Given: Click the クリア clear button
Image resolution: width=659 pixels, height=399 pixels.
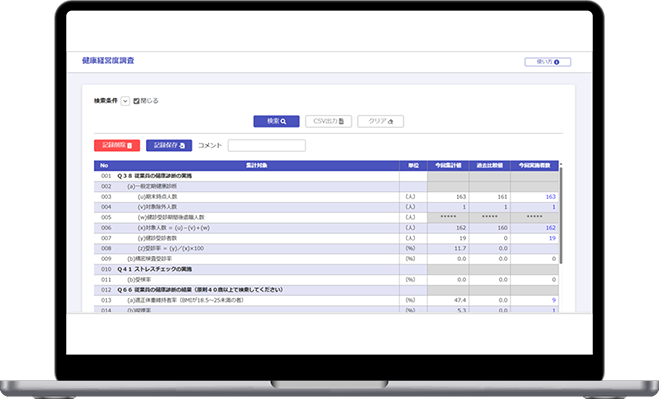Looking at the screenshot, I should 380,121.
